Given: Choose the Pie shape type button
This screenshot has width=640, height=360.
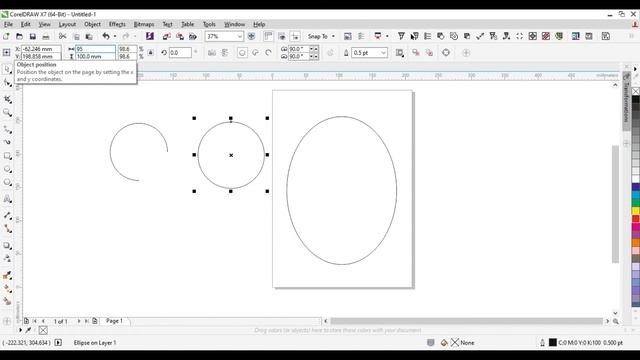Looking at the screenshot, I should [x=255, y=53].
